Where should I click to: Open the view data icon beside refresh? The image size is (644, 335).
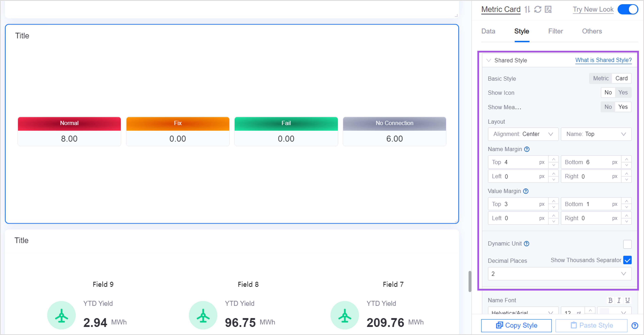(548, 10)
